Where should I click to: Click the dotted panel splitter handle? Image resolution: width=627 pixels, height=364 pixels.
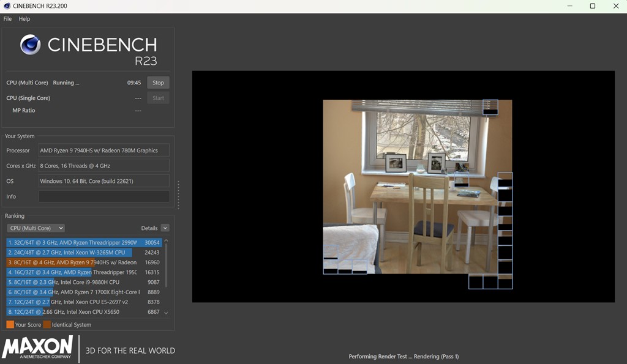[x=178, y=195]
